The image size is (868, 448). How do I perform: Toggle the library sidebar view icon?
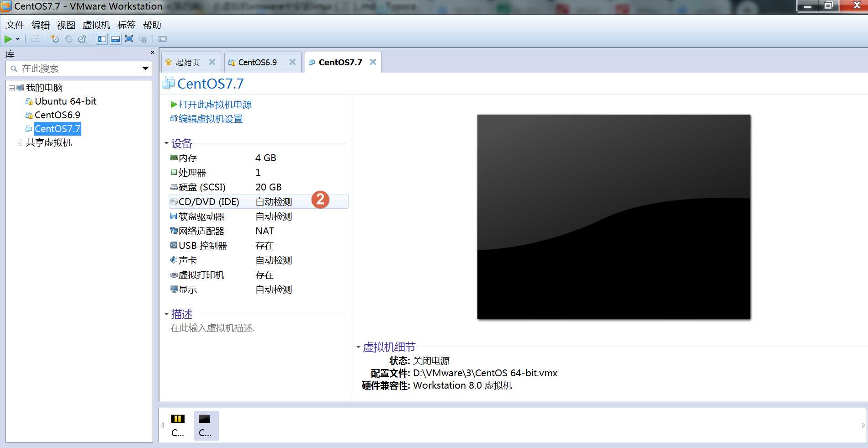click(102, 39)
